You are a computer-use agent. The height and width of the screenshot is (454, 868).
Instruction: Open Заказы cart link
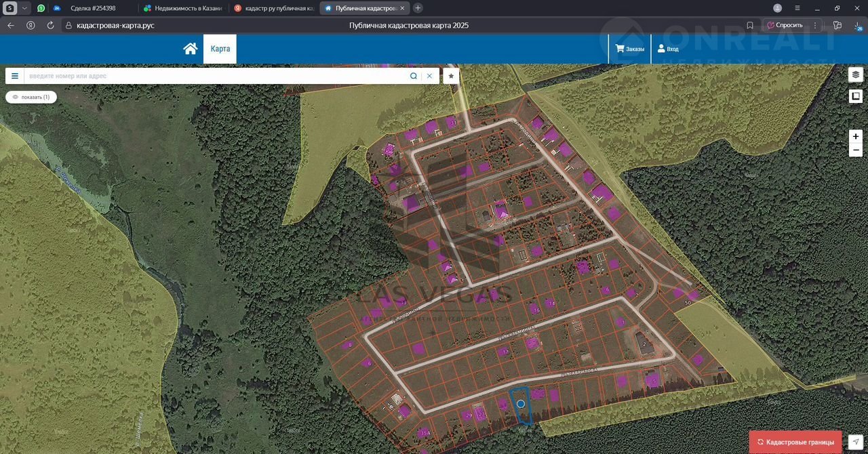(629, 49)
